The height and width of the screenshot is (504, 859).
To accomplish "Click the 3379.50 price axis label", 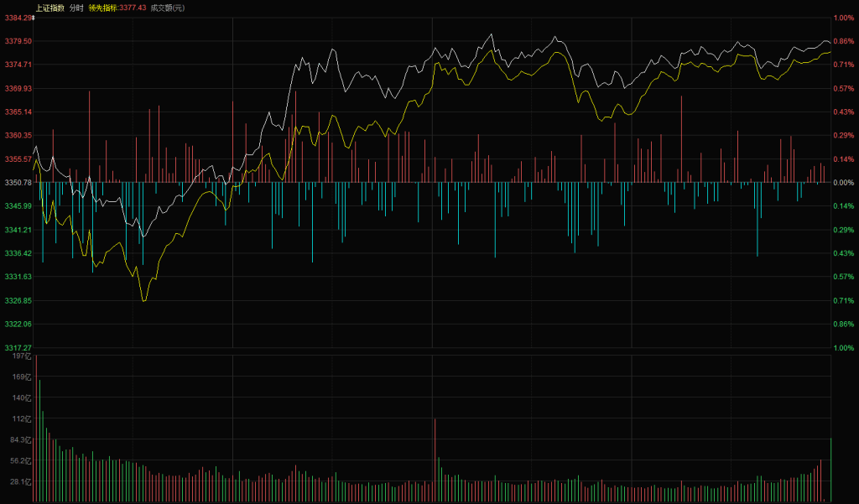I will point(18,41).
